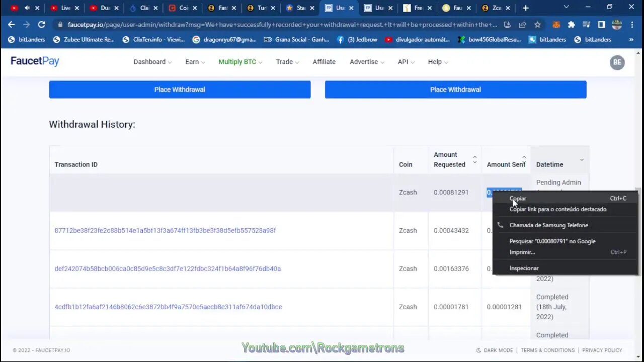The width and height of the screenshot is (644, 362).
Task: Bookmark this page with the star icon
Action: [537, 24]
